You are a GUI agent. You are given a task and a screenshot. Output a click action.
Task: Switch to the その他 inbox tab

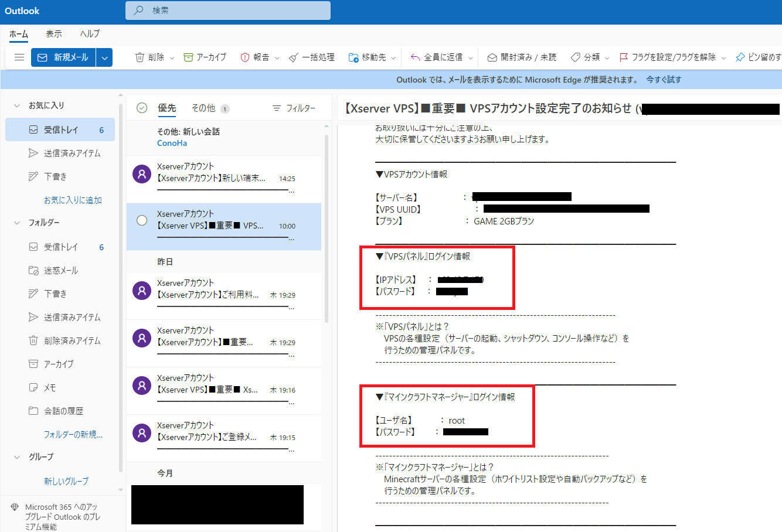[x=203, y=108]
